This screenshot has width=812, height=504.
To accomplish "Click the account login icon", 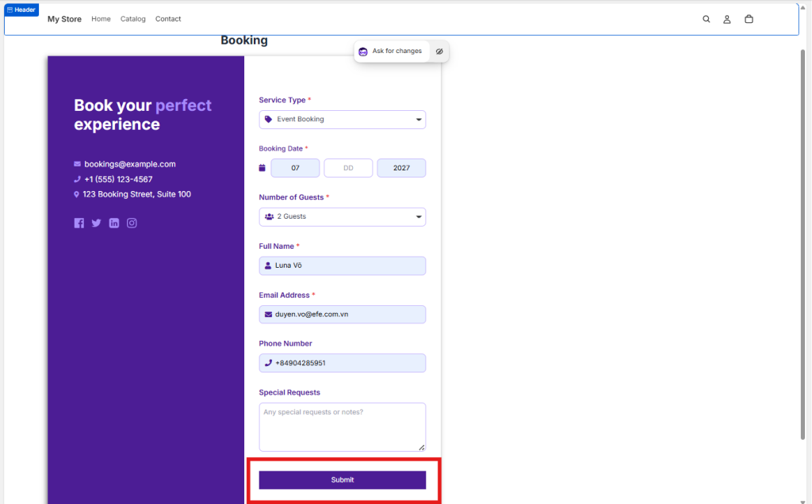I will [x=726, y=19].
